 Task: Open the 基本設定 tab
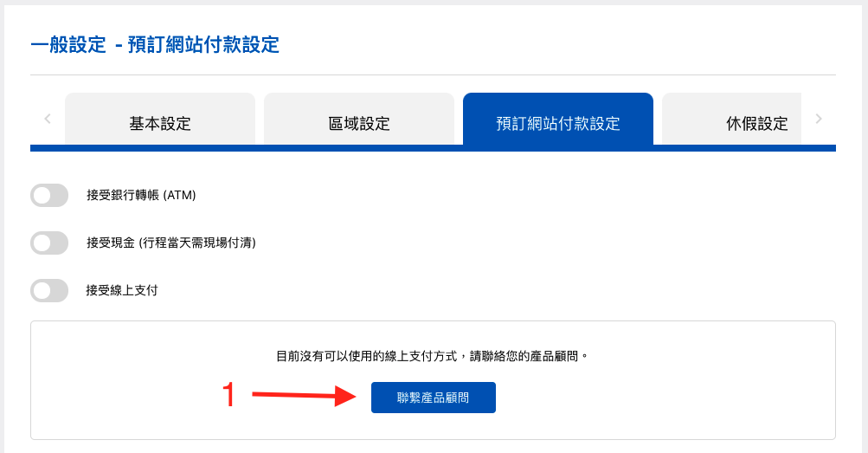click(x=160, y=120)
